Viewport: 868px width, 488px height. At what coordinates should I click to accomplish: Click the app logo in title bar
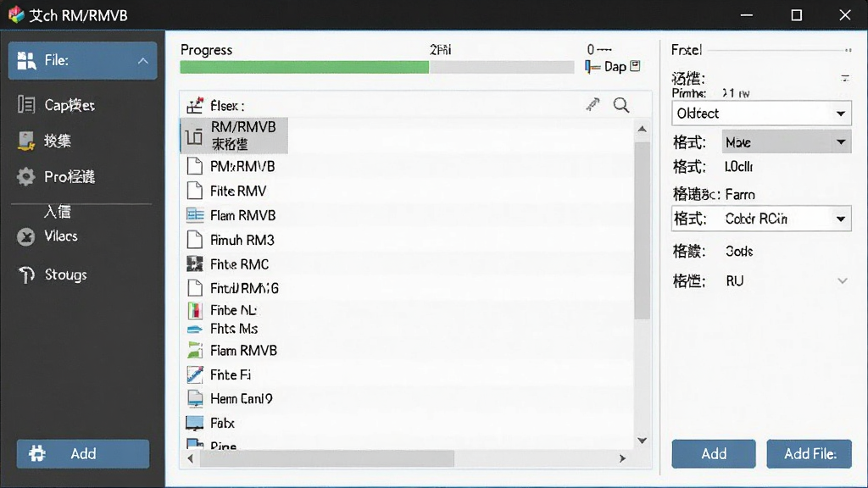[x=16, y=14]
